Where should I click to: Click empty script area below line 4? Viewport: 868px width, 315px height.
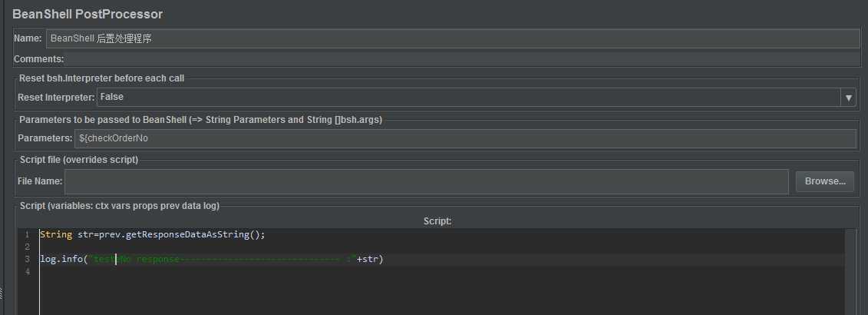click(x=384, y=296)
